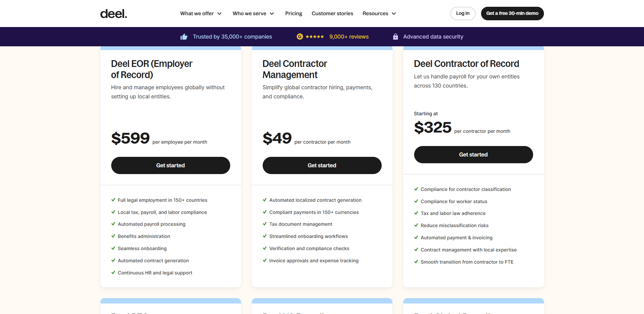Click the thumbs-up trusted companies icon
The height and width of the screenshot is (314, 644).
point(184,37)
